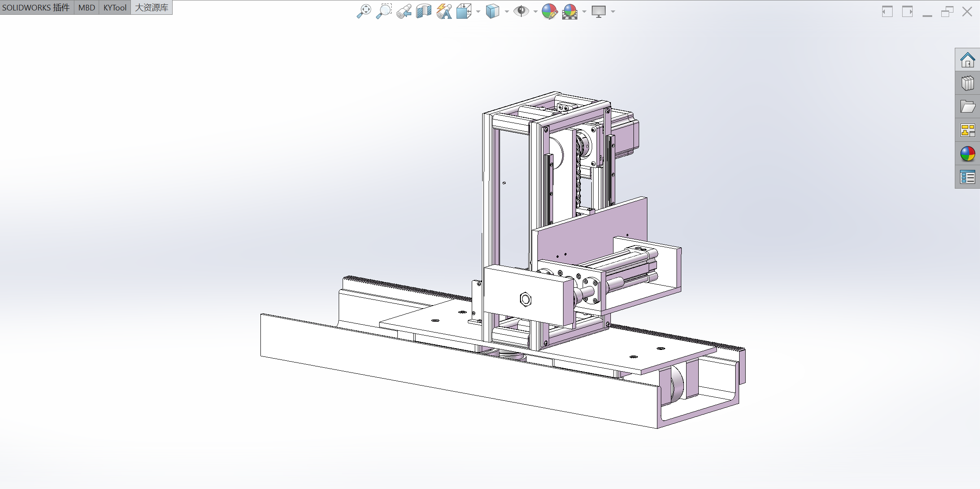Click the Apply Scene icon
The height and width of the screenshot is (489, 980).
[570, 11]
